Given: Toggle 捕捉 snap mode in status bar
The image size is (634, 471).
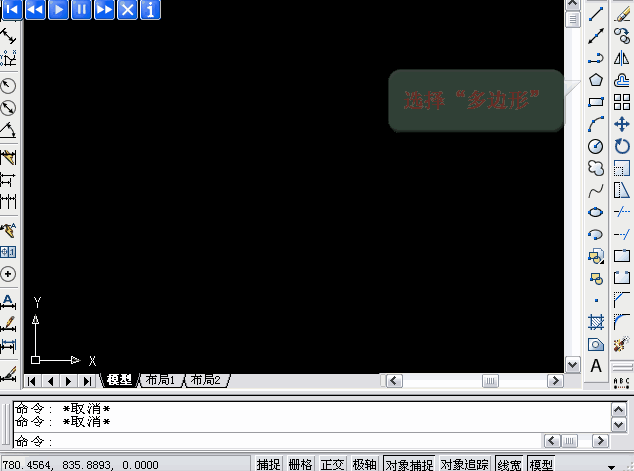Looking at the screenshot, I should point(268,464).
